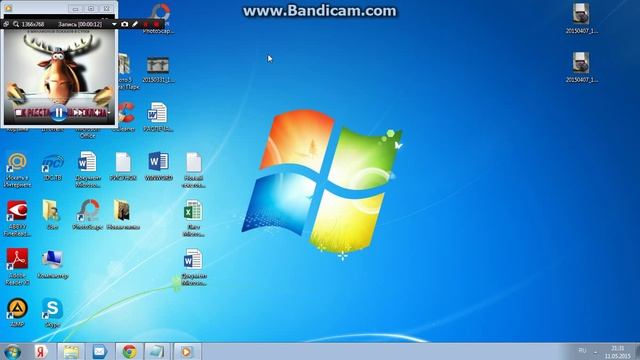The height and width of the screenshot is (360, 640).
Task: Stop Bandicam recording with red button
Action: click(156, 24)
